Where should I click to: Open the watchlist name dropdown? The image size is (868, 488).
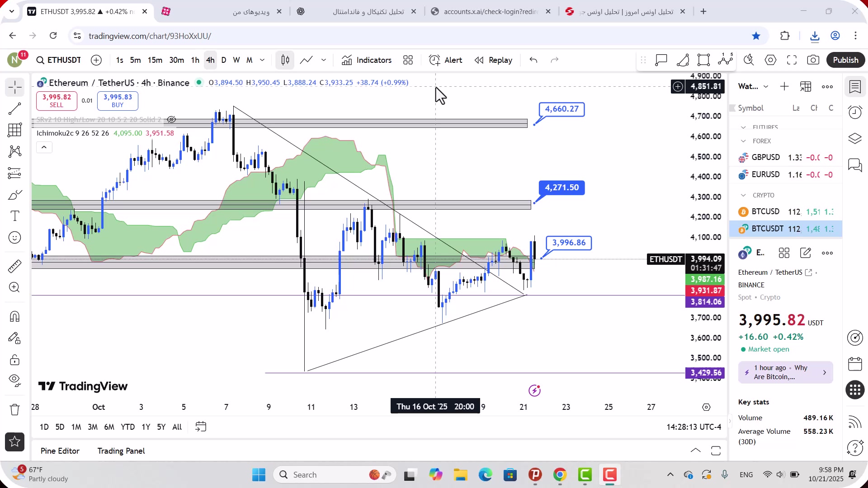point(753,86)
